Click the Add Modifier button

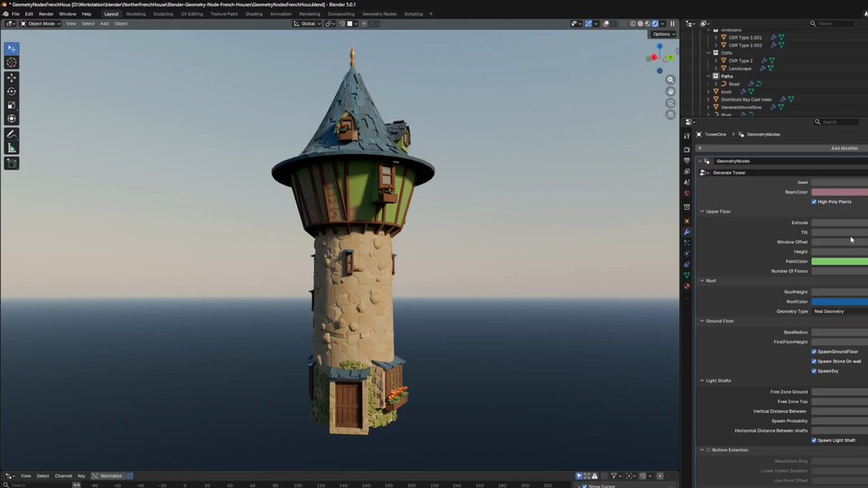point(781,148)
